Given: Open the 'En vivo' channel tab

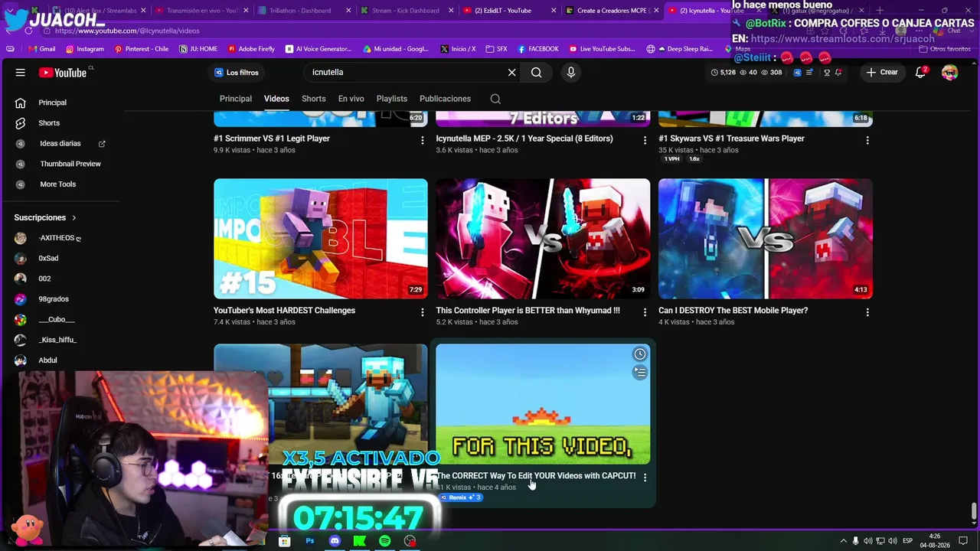Looking at the screenshot, I should [351, 99].
